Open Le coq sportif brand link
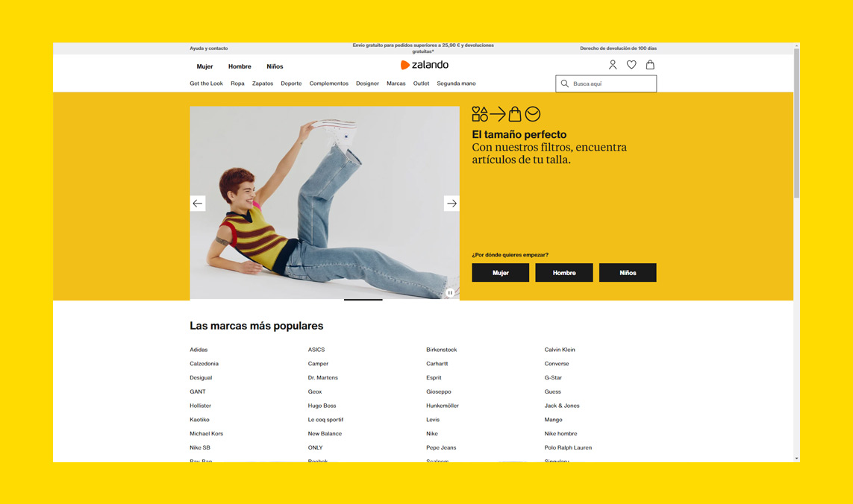This screenshot has width=853, height=504. pos(325,420)
